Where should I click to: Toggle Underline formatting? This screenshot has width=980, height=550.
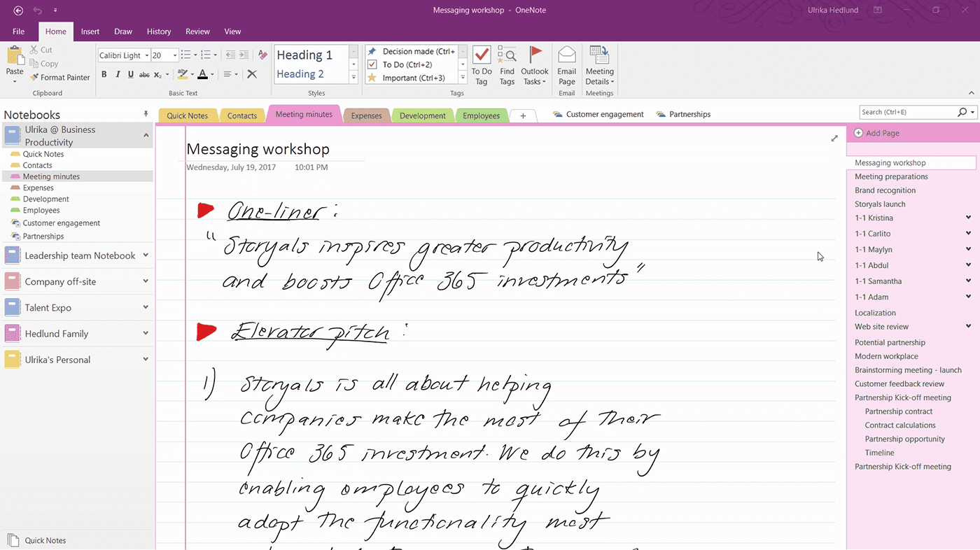click(131, 74)
